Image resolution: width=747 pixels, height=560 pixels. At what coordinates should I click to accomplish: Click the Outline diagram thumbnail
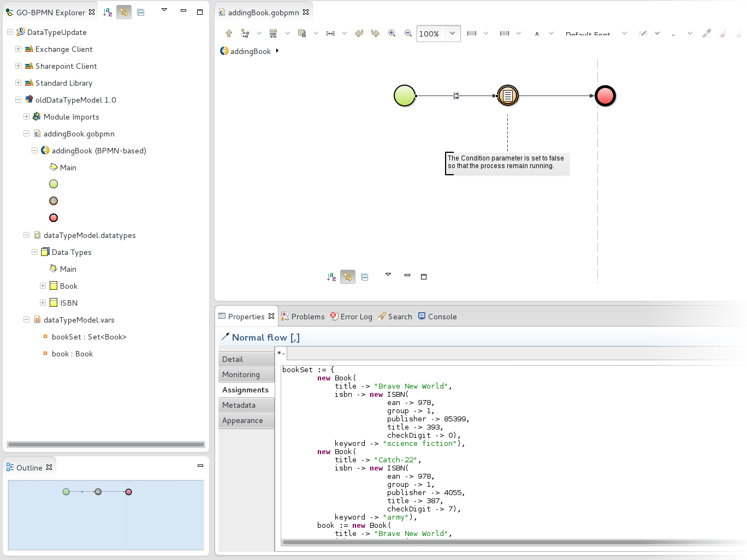(106, 515)
